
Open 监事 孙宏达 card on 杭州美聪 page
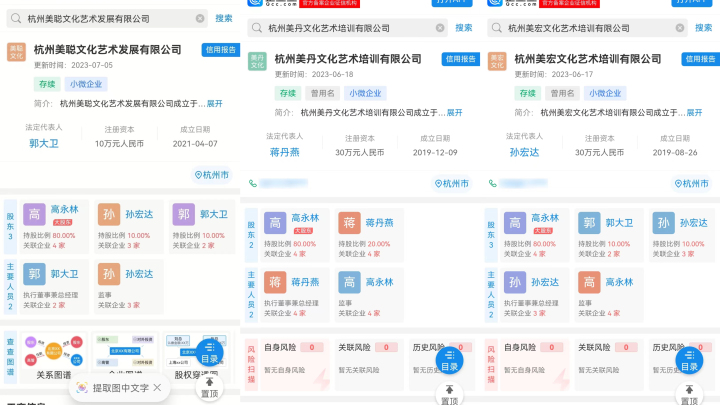129,287
